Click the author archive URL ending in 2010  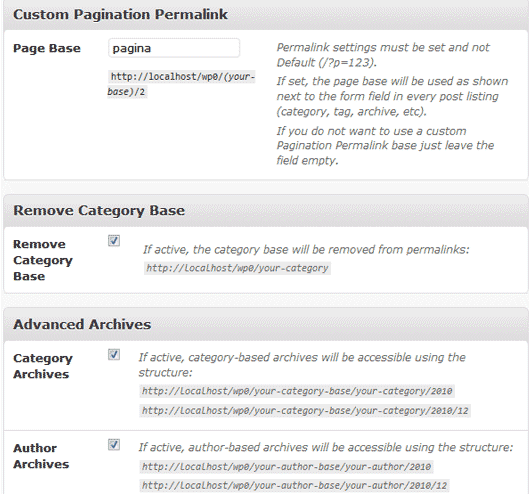(x=286, y=467)
